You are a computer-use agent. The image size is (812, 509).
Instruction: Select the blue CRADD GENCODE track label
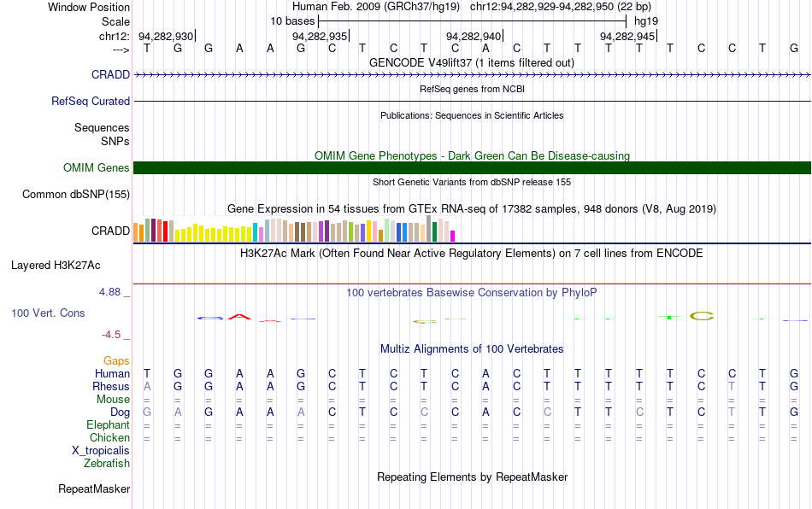(x=110, y=74)
